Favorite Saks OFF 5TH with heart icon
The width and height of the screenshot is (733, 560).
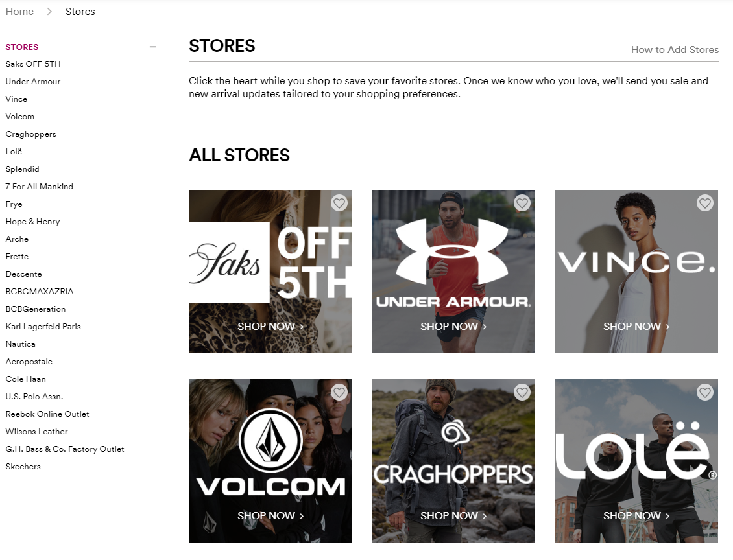[x=339, y=204]
